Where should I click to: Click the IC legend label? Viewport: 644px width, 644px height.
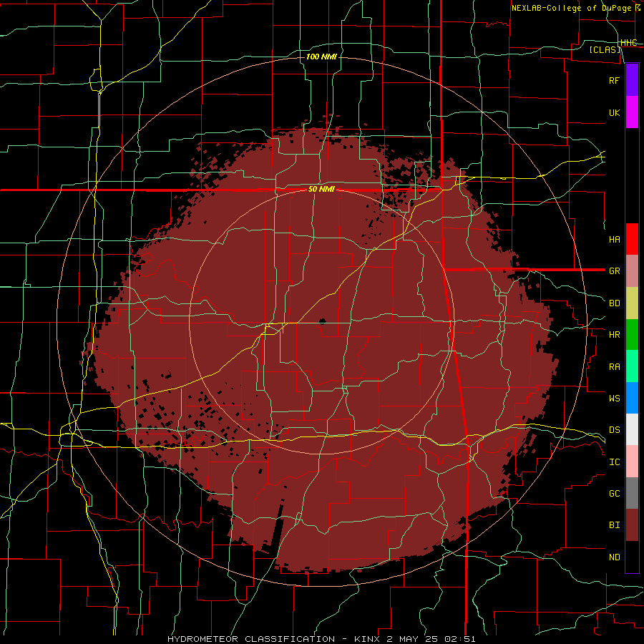tap(614, 462)
